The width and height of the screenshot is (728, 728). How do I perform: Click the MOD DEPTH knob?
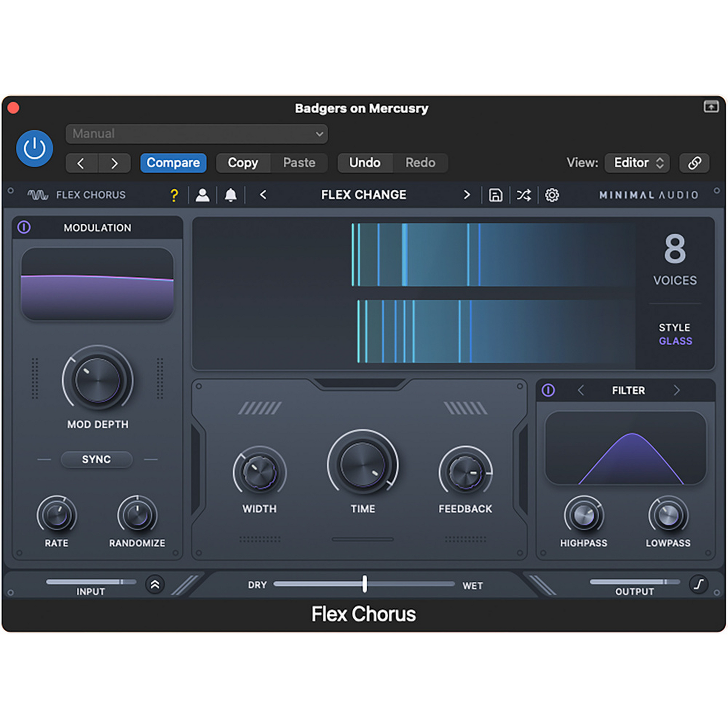coord(98,380)
